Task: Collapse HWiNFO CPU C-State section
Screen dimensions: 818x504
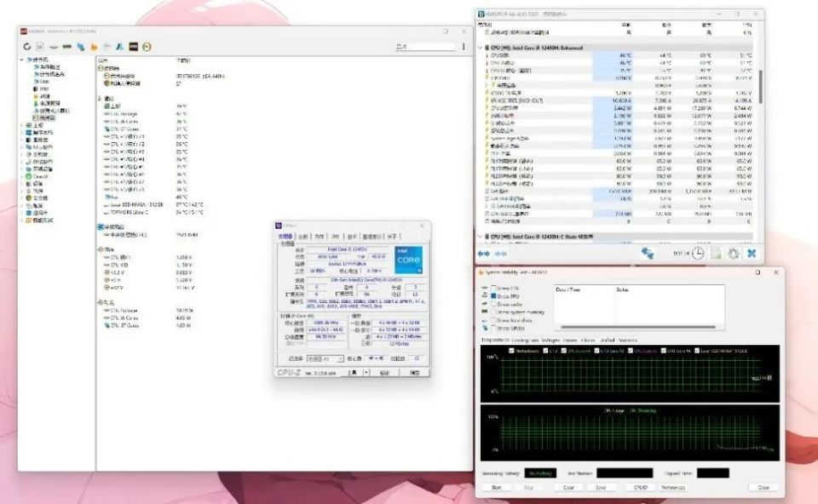Action: click(480, 237)
